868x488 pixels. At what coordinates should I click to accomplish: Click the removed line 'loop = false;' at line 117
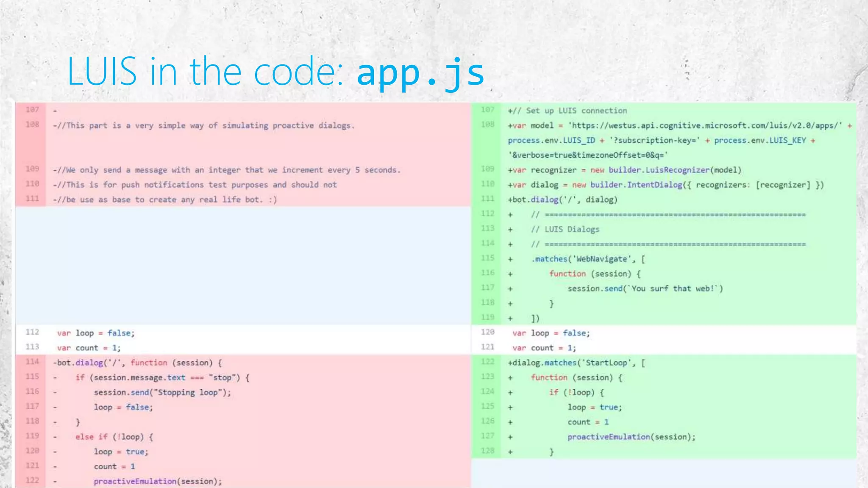[123, 407]
